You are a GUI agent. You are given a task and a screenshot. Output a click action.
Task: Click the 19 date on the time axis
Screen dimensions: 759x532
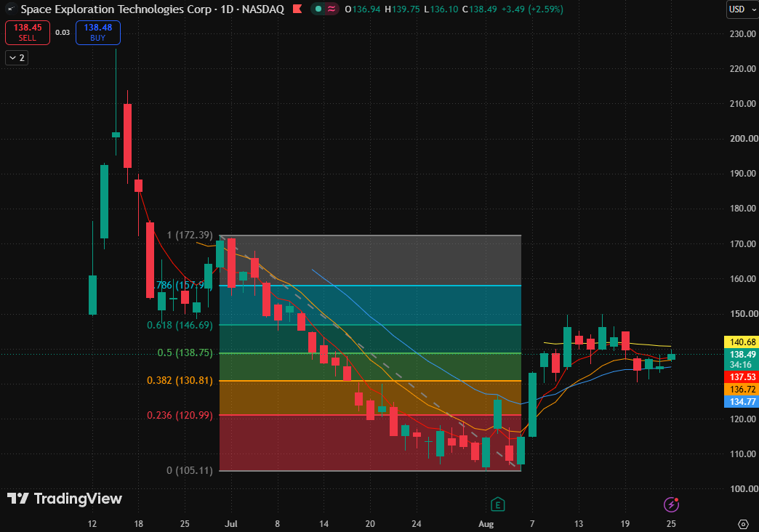[x=625, y=524]
